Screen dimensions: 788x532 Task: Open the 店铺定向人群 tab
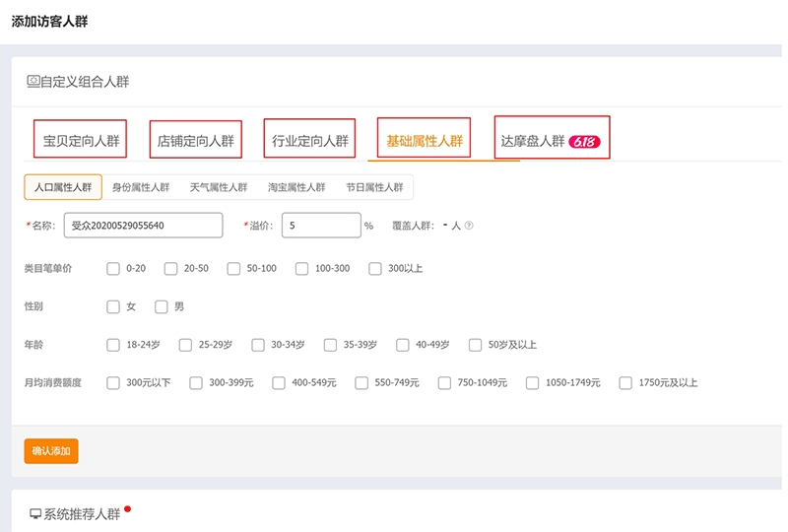(196, 141)
